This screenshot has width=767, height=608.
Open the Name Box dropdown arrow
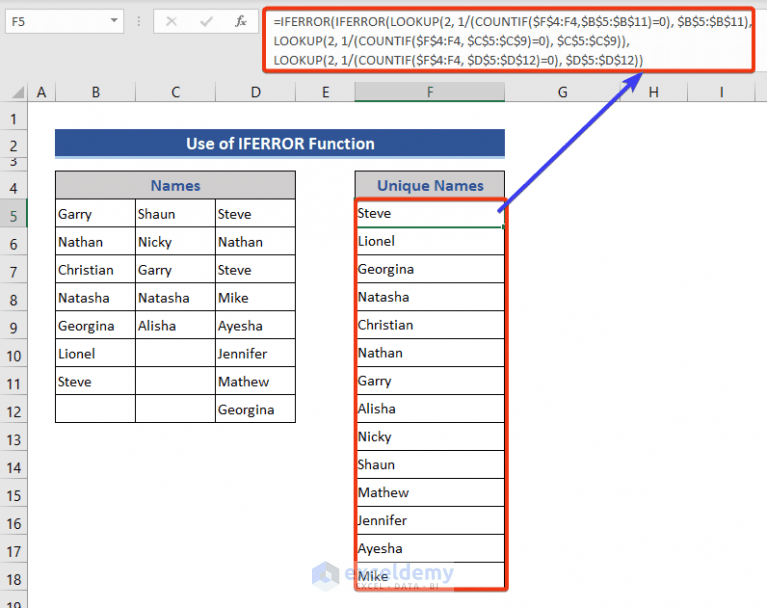pyautogui.click(x=114, y=21)
